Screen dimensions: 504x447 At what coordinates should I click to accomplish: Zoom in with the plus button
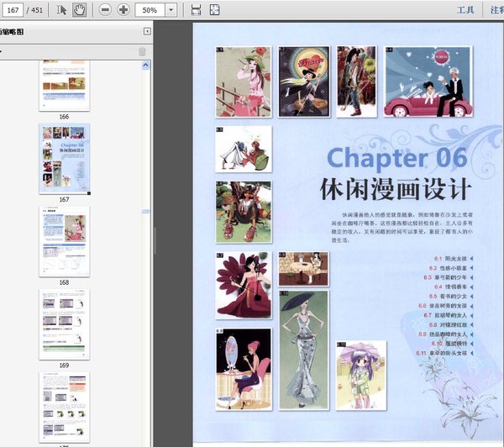[x=123, y=10]
